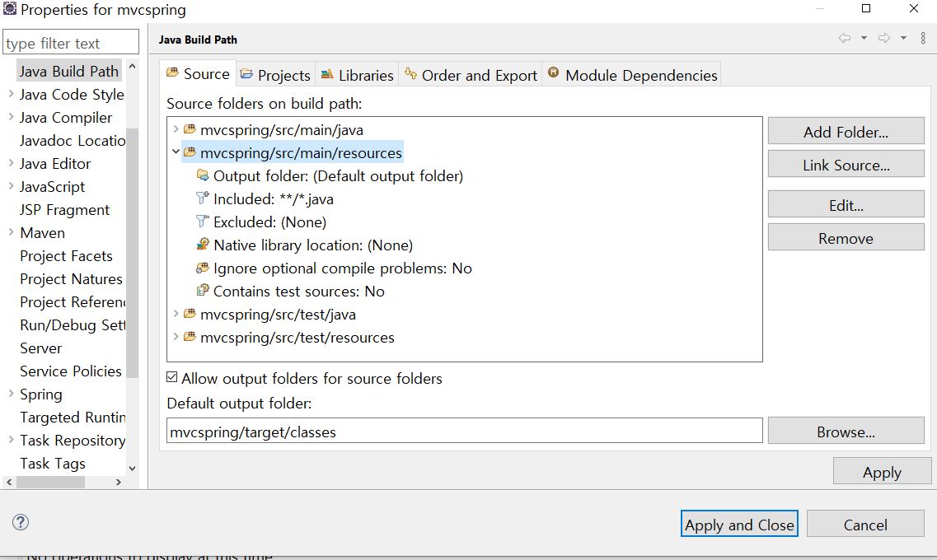Image resolution: width=937 pixels, height=560 pixels.
Task: Click the Order and Export tab icon
Action: (x=410, y=73)
